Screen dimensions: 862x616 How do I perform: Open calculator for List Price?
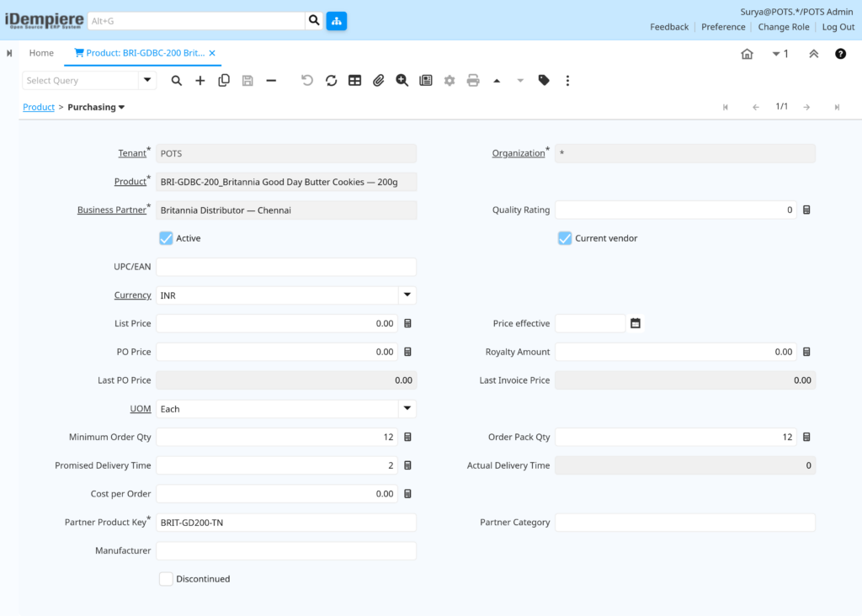point(408,324)
